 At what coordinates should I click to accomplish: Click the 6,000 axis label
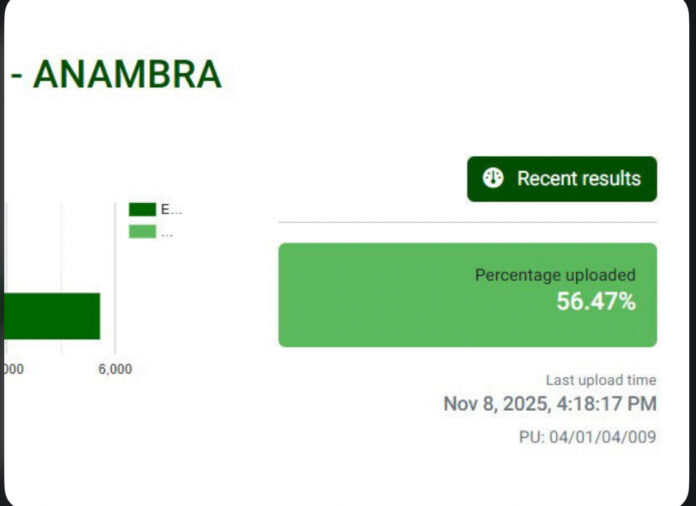pos(115,369)
